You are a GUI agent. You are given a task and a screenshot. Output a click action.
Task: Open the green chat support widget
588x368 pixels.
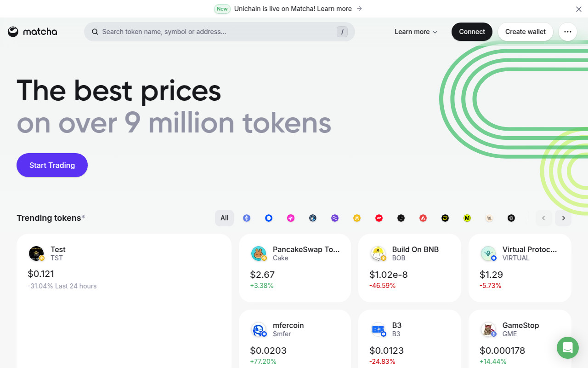[x=568, y=348]
